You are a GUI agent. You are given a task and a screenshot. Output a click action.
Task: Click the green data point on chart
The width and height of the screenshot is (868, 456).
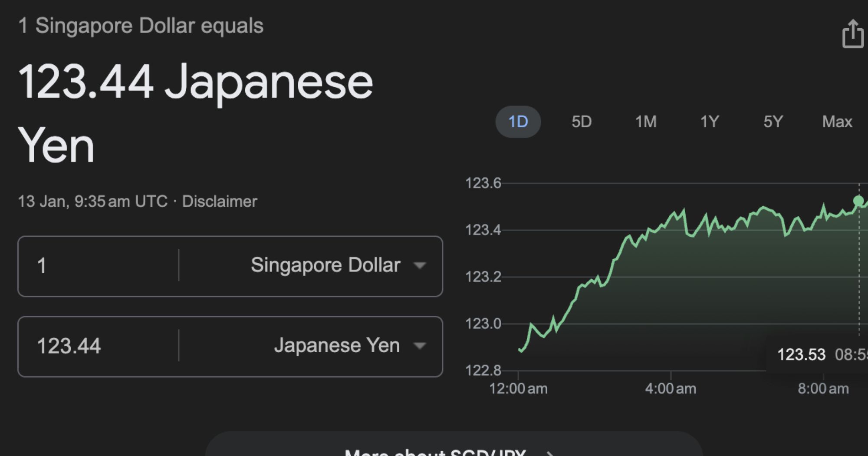(858, 201)
